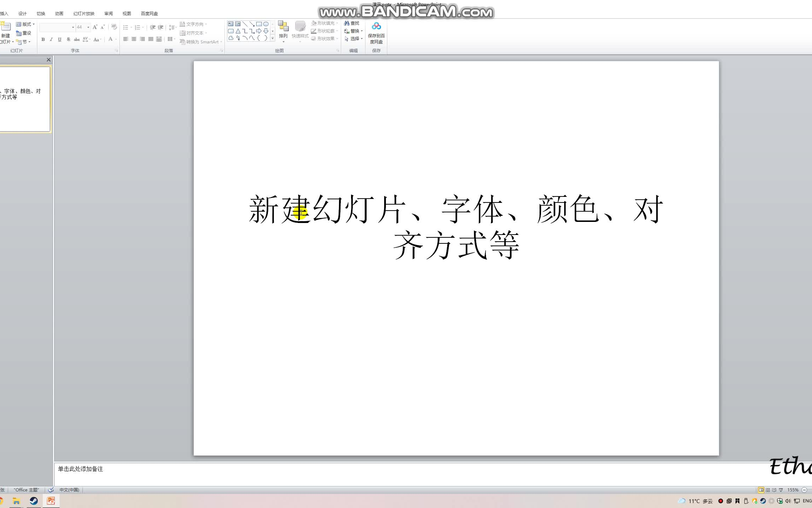
Task: Toggle Bold formatting
Action: pos(43,40)
